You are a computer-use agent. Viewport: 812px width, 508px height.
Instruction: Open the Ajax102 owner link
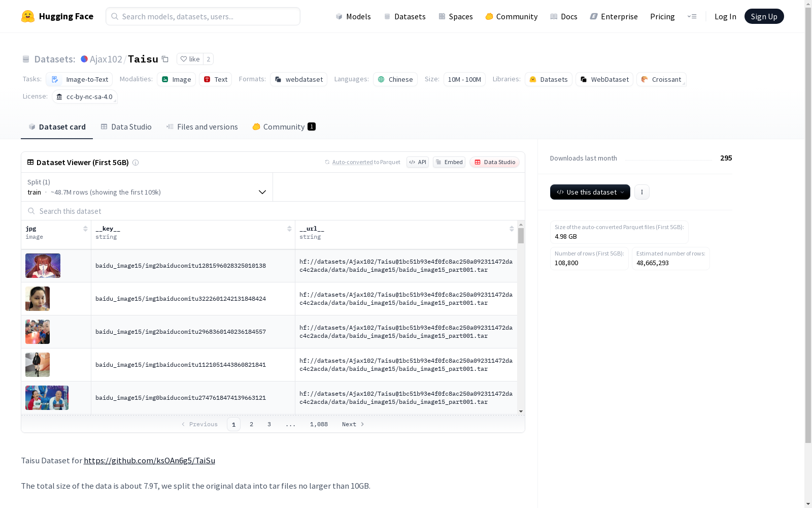click(106, 59)
